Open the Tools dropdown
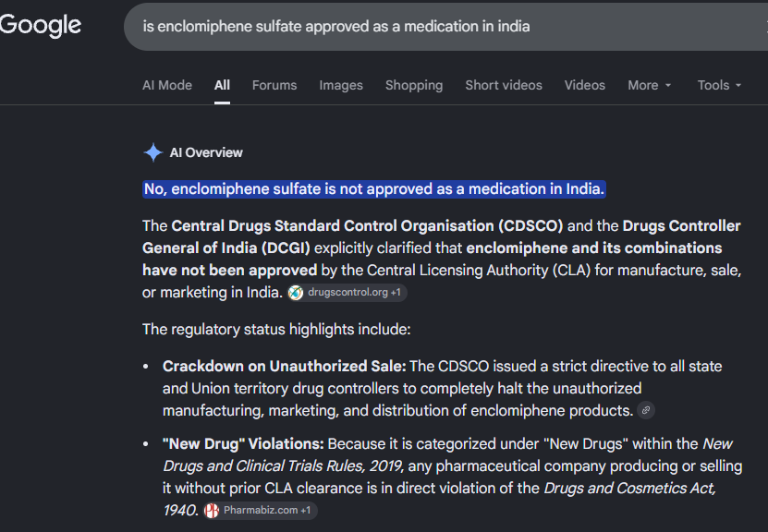The height and width of the screenshot is (532, 768). coord(719,85)
